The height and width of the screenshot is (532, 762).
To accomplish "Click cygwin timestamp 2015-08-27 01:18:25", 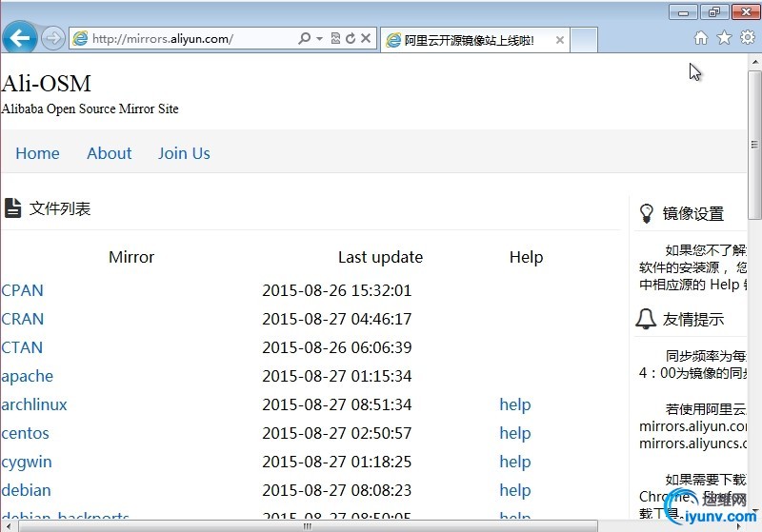I will (337, 463).
